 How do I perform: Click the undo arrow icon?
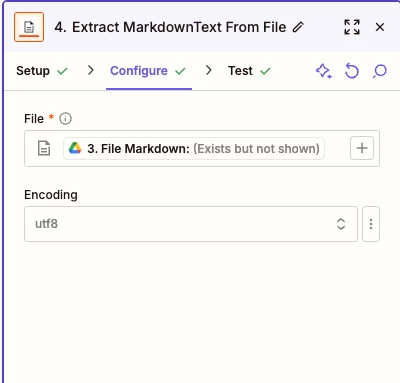(x=352, y=71)
